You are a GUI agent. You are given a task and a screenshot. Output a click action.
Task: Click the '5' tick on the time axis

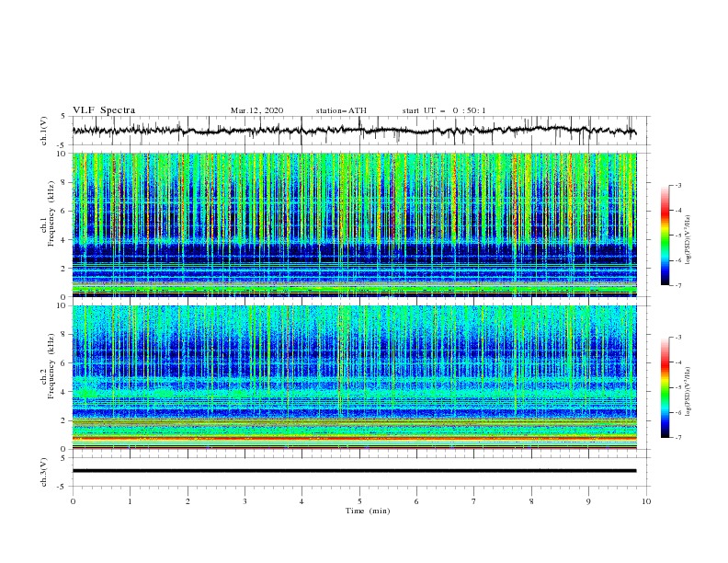coord(359,501)
